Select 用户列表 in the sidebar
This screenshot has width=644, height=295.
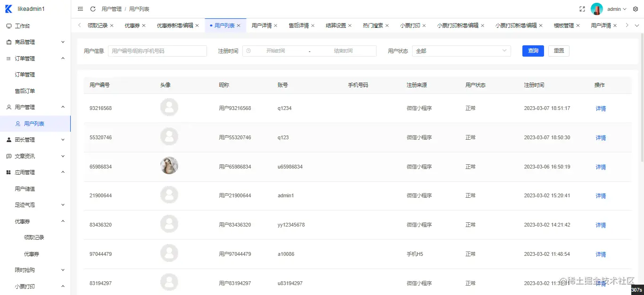(35, 124)
